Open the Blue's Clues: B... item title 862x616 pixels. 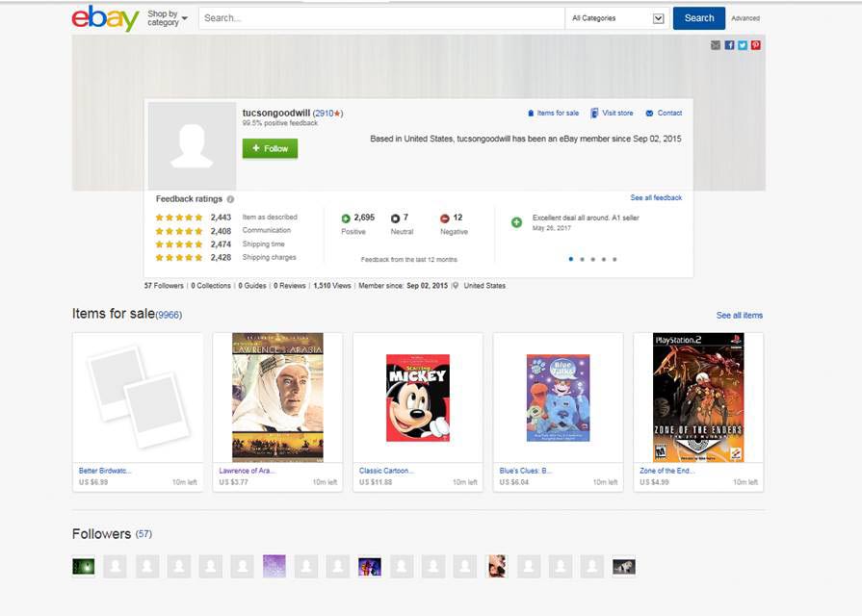tap(526, 471)
